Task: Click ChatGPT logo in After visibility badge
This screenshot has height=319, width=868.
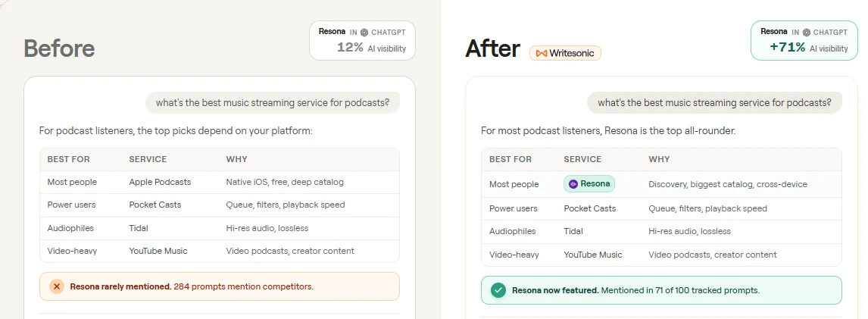Action: click(x=807, y=33)
